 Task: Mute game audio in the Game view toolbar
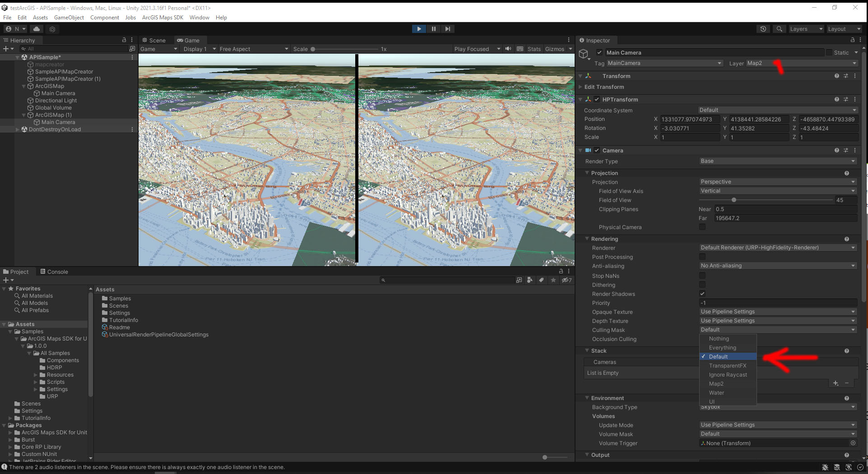point(508,48)
